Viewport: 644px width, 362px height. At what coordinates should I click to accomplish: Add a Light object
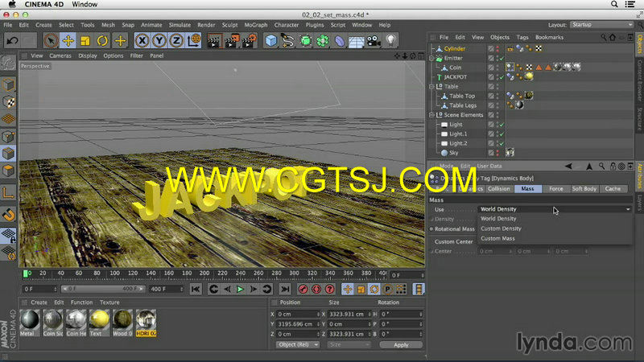tap(391, 41)
